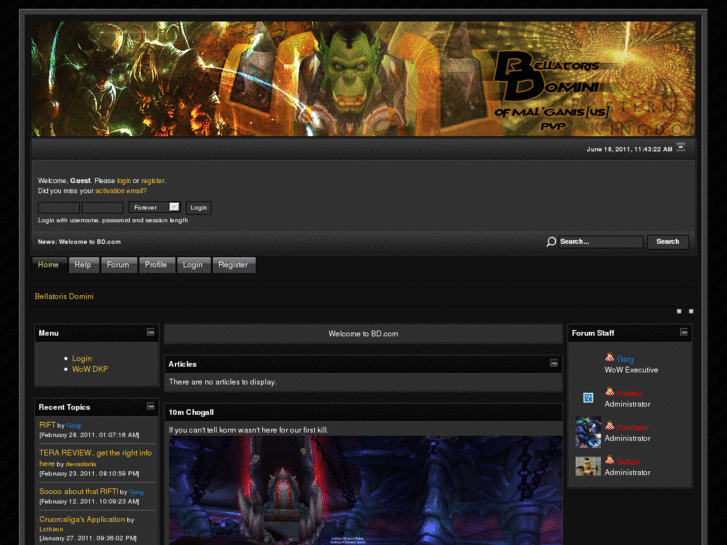Image resolution: width=727 pixels, height=545 pixels.
Task: Click the user icon next to Kalaku
Action: tap(610, 392)
